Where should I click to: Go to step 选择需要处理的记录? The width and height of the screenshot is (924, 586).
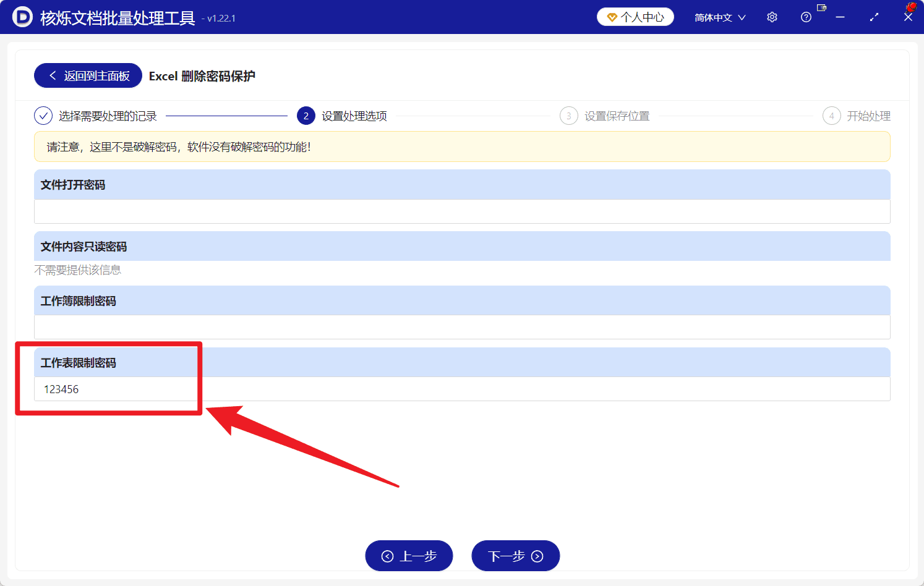coord(108,116)
